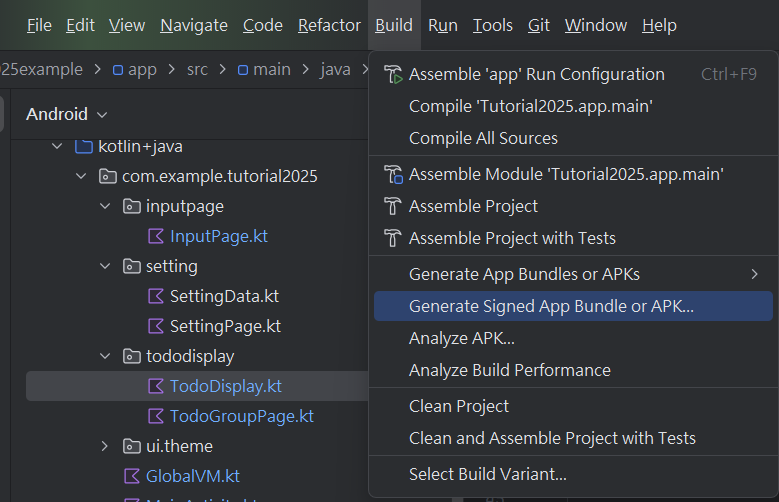Expand the ui.theme package

click(x=105, y=446)
